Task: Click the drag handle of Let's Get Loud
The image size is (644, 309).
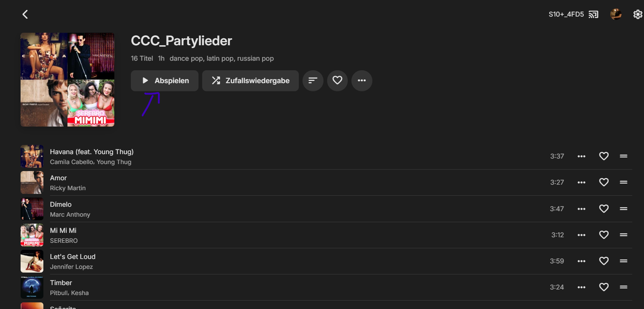Action: click(x=623, y=261)
